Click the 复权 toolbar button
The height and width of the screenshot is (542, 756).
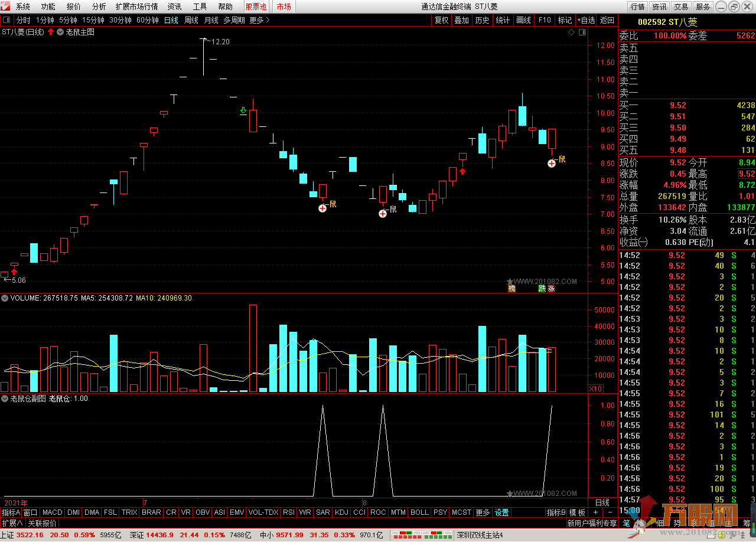pyautogui.click(x=442, y=20)
